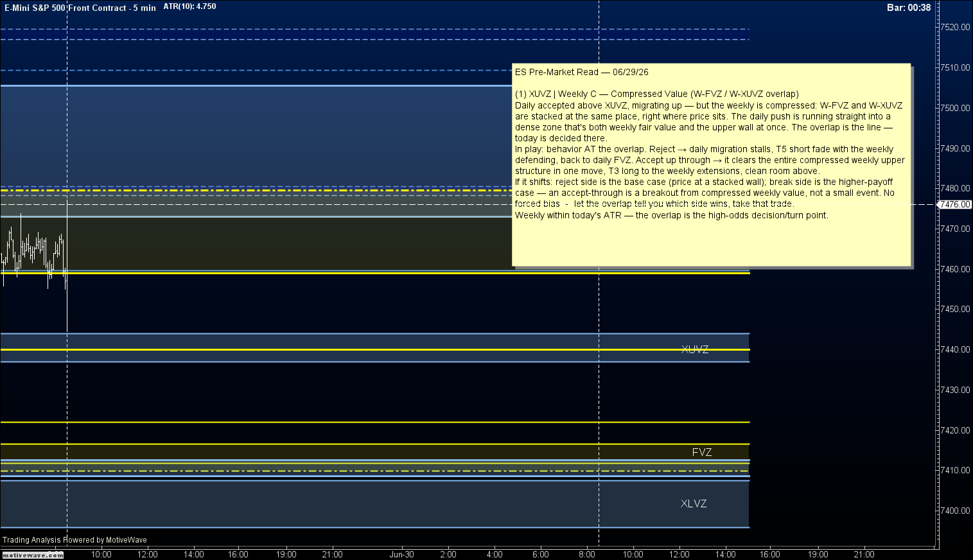The height and width of the screenshot is (560, 973).
Task: Click the 8:00 time axis label
Action: coord(587,554)
